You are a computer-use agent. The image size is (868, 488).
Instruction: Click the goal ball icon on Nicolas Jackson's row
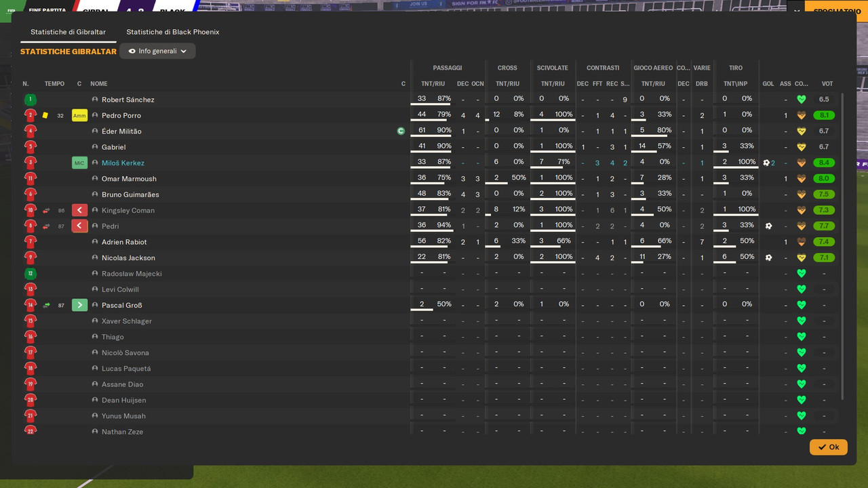tap(768, 258)
